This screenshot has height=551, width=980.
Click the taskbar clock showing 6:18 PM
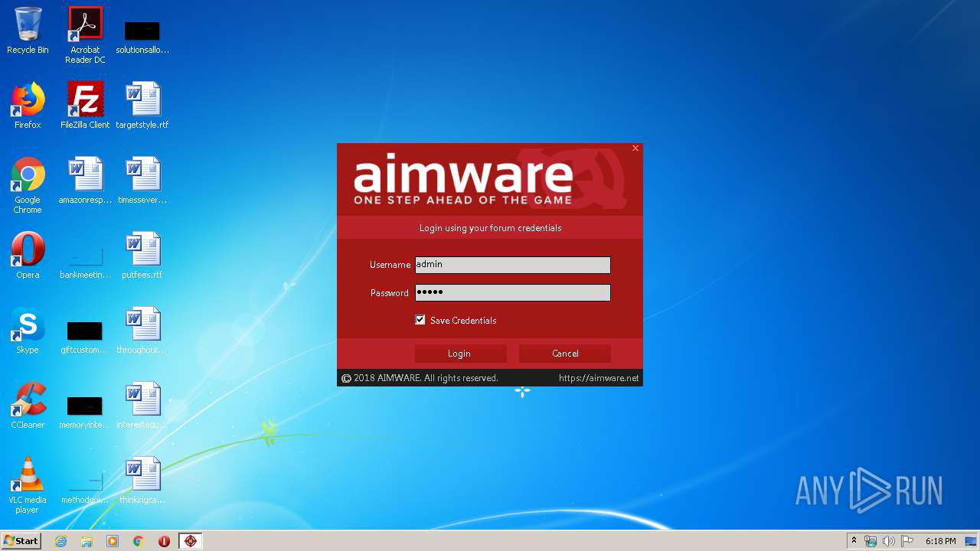[940, 541]
